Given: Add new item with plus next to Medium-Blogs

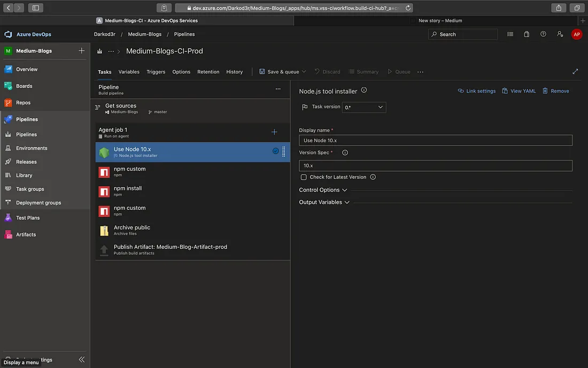Looking at the screenshot, I should (x=81, y=51).
